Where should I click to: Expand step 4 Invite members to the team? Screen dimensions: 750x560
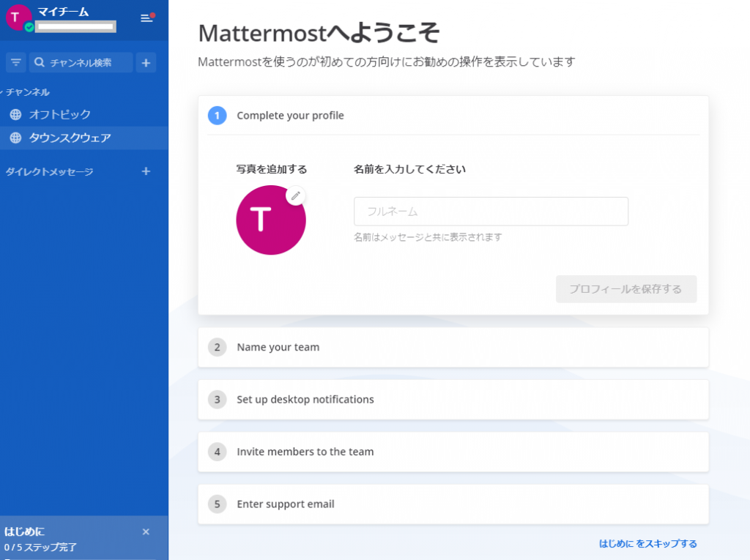click(453, 452)
